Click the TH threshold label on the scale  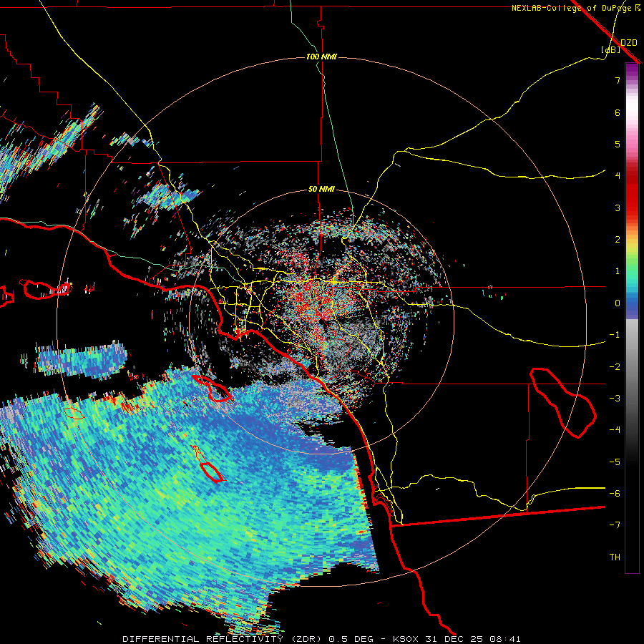(615, 557)
